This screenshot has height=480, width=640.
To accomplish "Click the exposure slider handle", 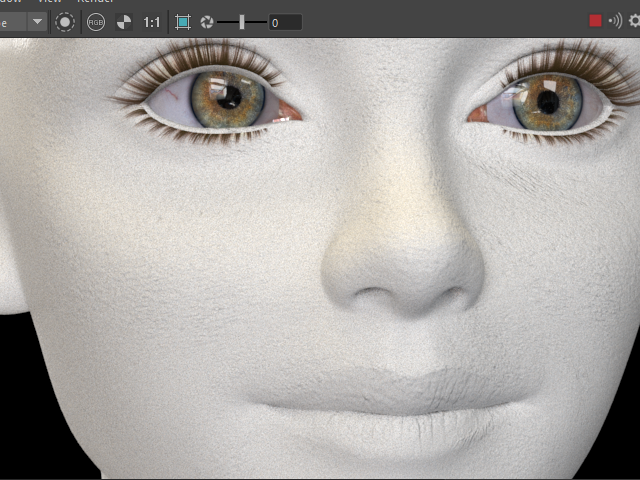I will click(x=241, y=21).
